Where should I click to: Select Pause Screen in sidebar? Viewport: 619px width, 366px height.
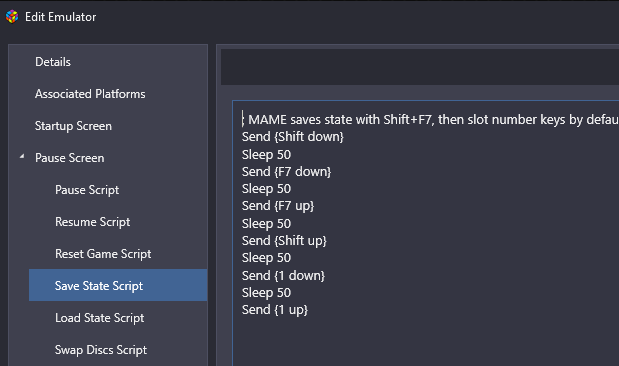(69, 158)
